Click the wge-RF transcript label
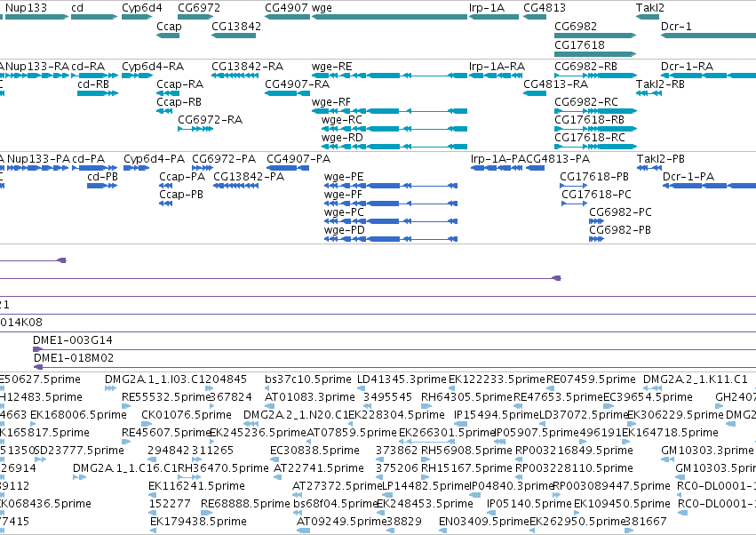The width and height of the screenshot is (756, 535). pyautogui.click(x=330, y=102)
